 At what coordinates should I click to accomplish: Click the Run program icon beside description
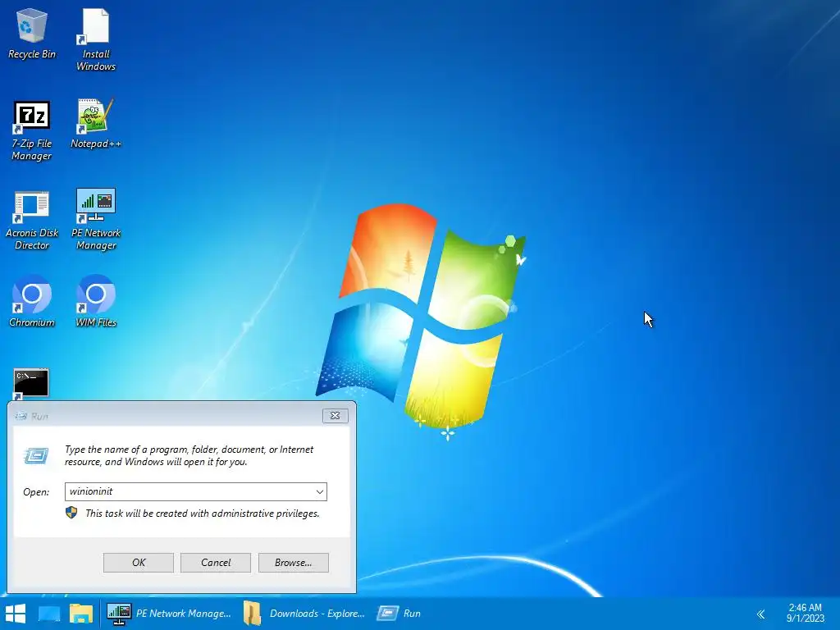click(36, 455)
